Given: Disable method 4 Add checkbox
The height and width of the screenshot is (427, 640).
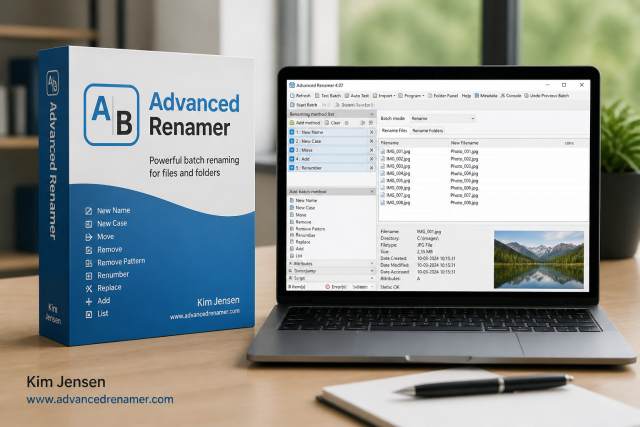Looking at the screenshot, I should click(x=292, y=159).
